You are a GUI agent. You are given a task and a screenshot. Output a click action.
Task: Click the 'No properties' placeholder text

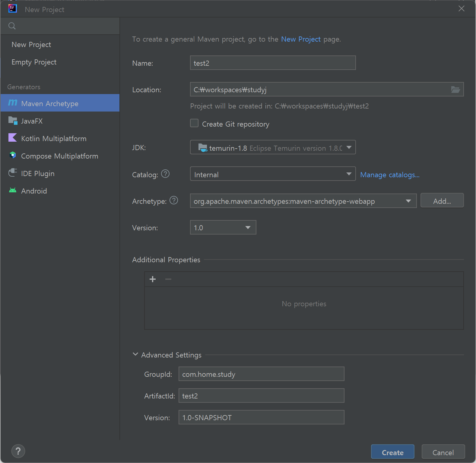pos(304,304)
